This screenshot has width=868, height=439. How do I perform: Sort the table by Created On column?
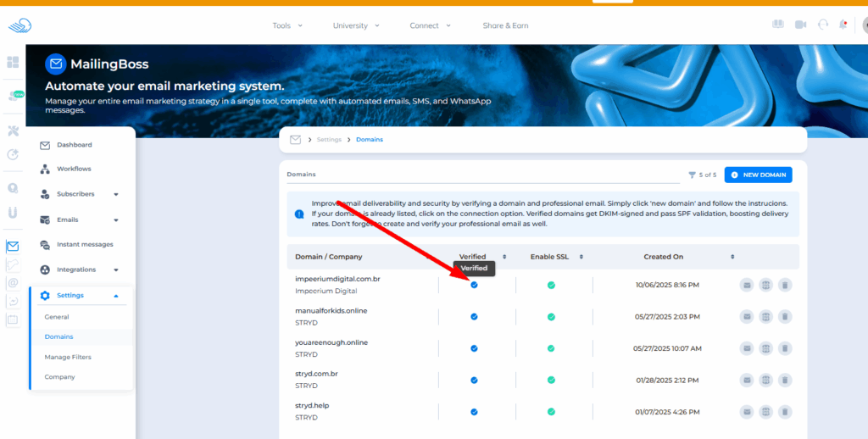click(732, 257)
